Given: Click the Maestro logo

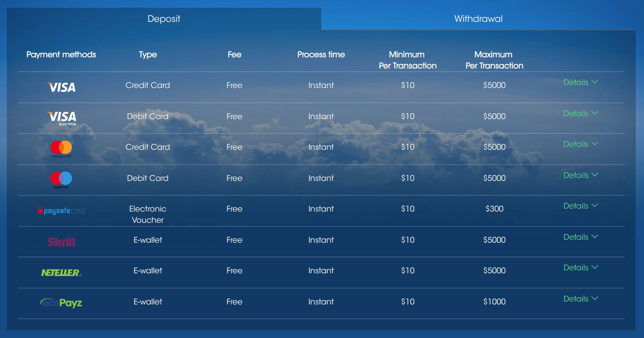Looking at the screenshot, I should [x=61, y=180].
